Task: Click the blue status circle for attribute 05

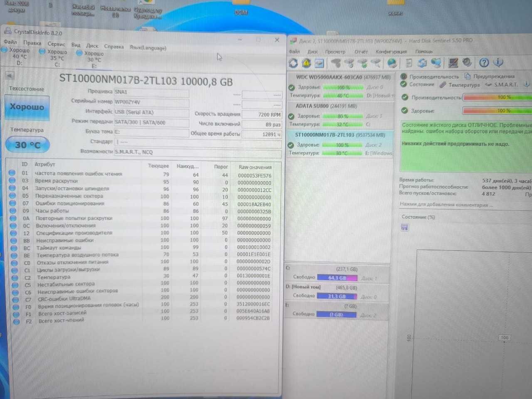Action: [x=12, y=196]
